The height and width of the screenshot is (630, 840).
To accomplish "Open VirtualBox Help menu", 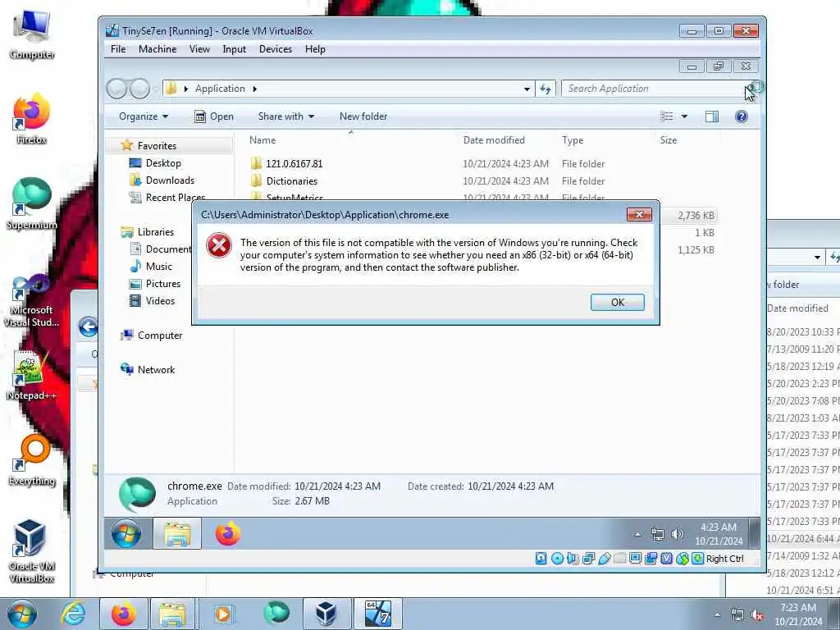I will pyautogui.click(x=315, y=49).
